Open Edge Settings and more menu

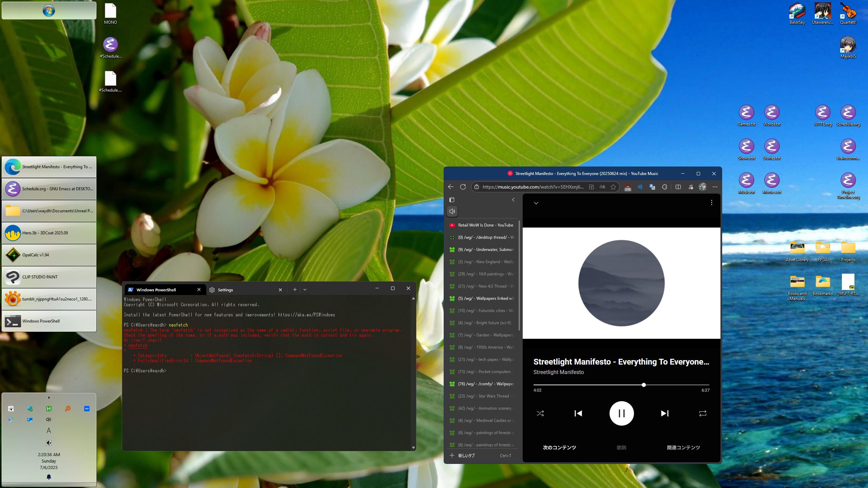(x=715, y=187)
